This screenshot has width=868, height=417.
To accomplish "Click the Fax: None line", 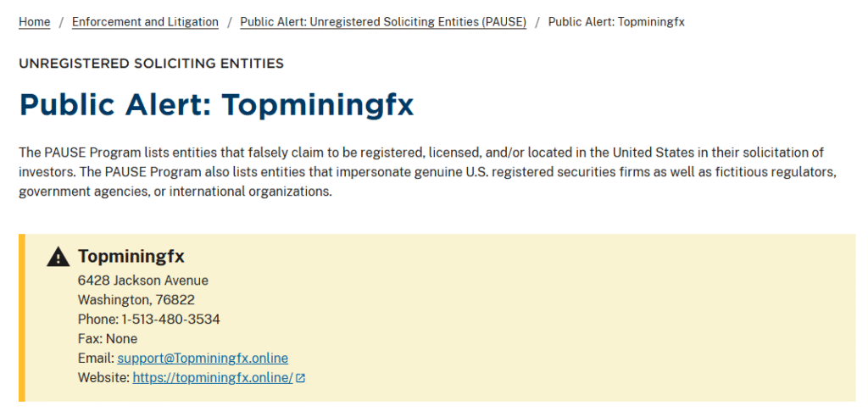I will tap(108, 339).
